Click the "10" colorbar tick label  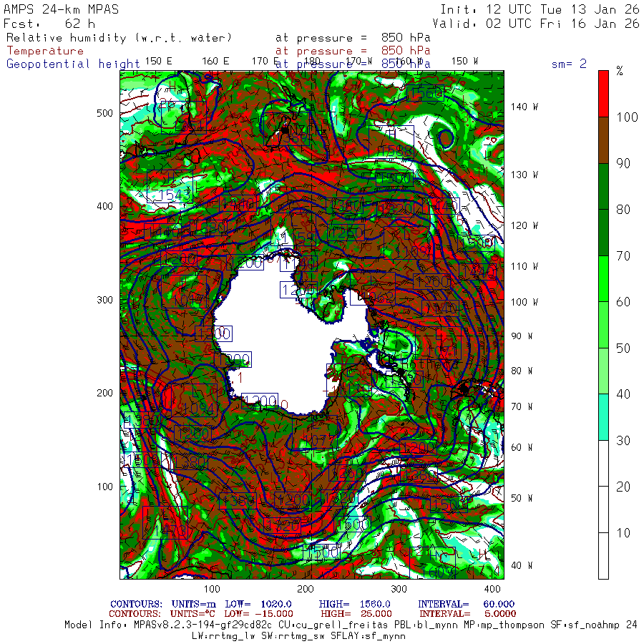point(623,533)
